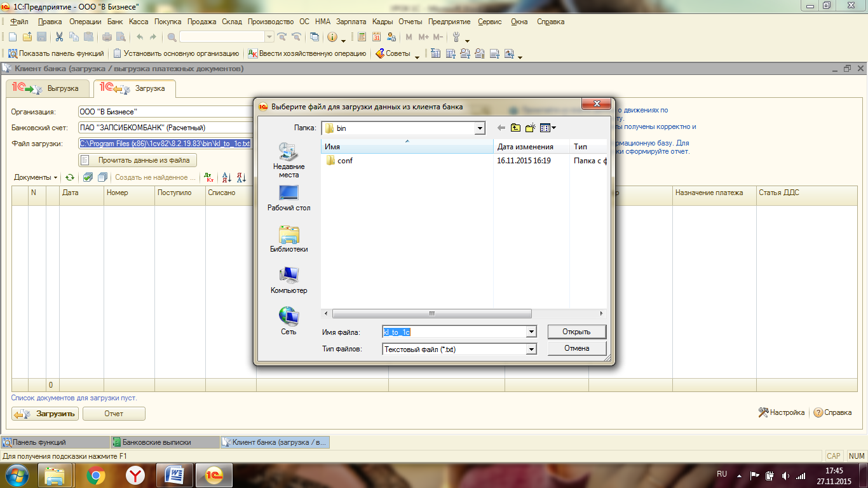Screen dimensions: 868x488
Task: Click the Print preview toolbar icon
Action: (x=121, y=37)
